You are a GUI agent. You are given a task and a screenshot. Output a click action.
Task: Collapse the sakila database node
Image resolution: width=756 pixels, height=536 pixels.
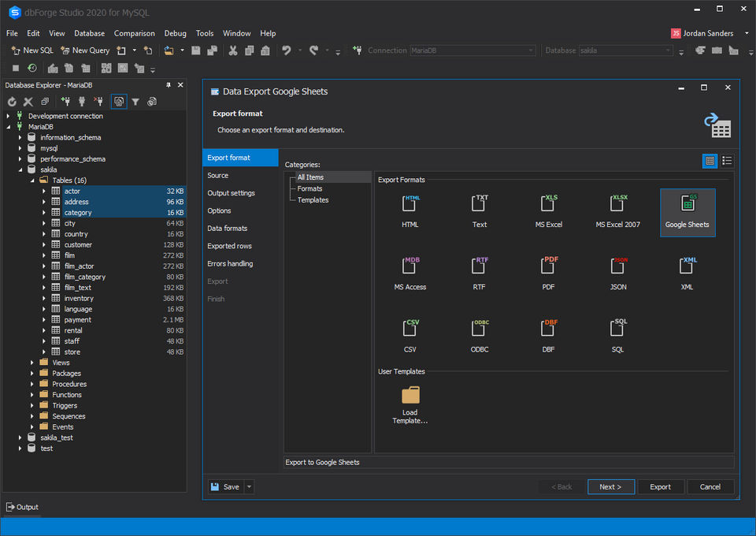[x=20, y=169]
